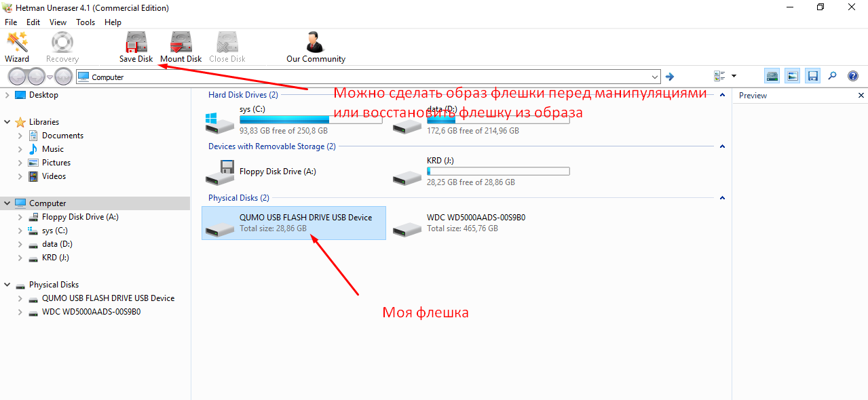868x400 pixels.
Task: Expand the Pictures tree node
Action: coord(20,163)
